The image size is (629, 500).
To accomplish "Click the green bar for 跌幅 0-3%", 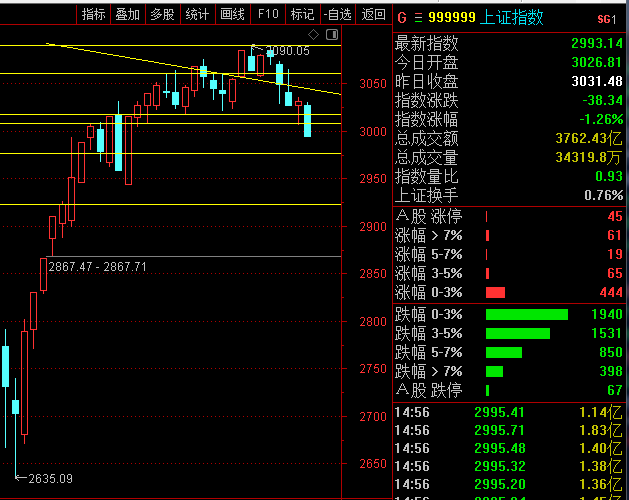I will tap(527, 315).
